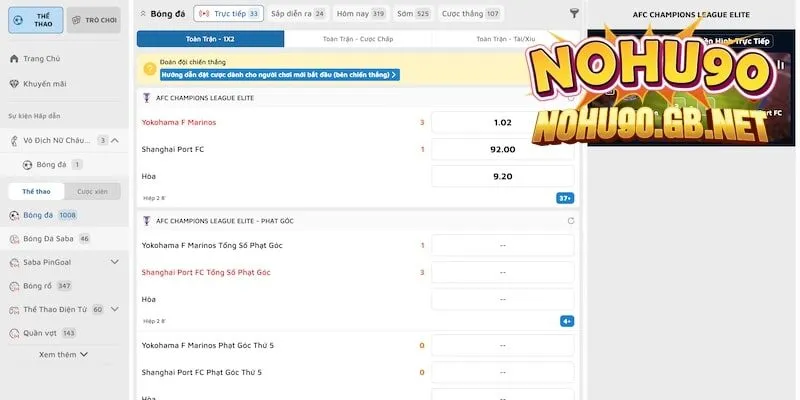This screenshot has height=400, width=800.
Task: Open Bóng Đá Saba sidebar item
Action: (x=64, y=239)
